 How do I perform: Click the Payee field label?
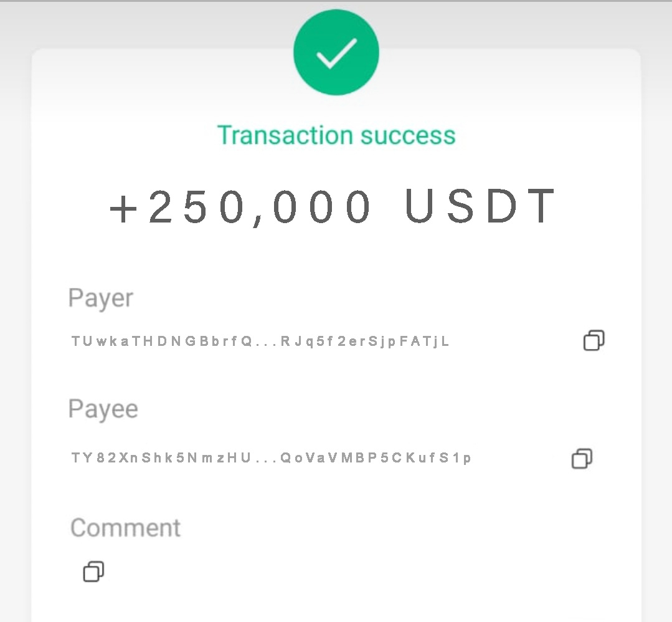[103, 409]
